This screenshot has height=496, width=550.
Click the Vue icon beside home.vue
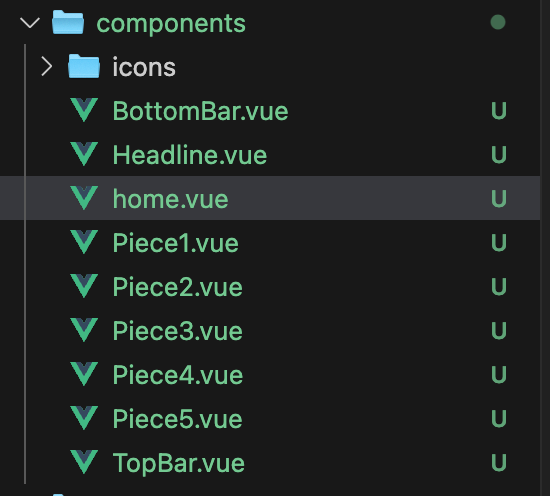[x=84, y=198]
